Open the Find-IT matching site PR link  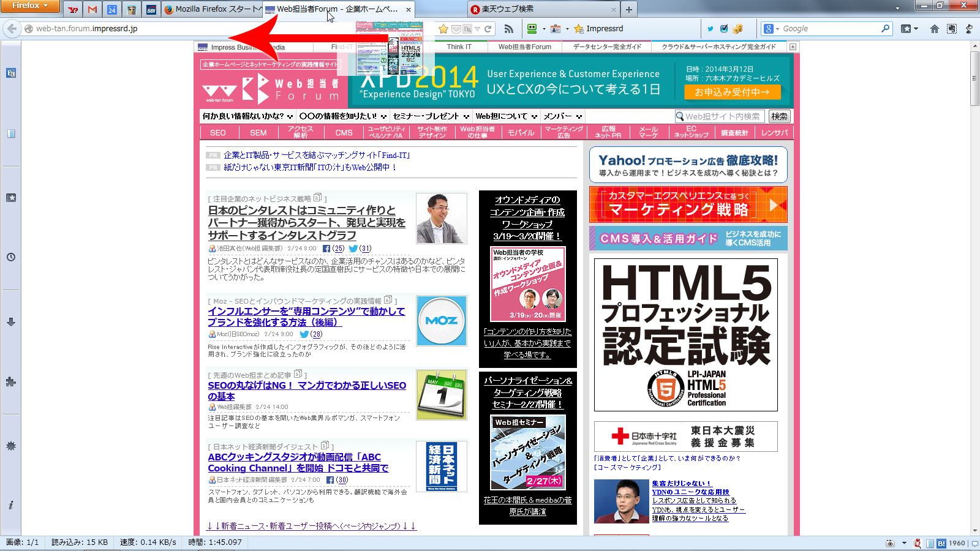point(317,155)
